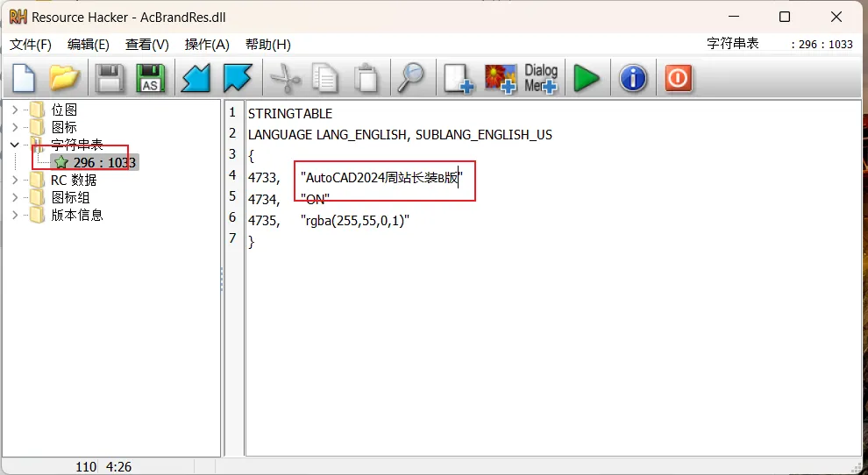Screen dimensions: 868x475
Task: Expand the RC 数据 tree node
Action: pyautogui.click(x=15, y=180)
